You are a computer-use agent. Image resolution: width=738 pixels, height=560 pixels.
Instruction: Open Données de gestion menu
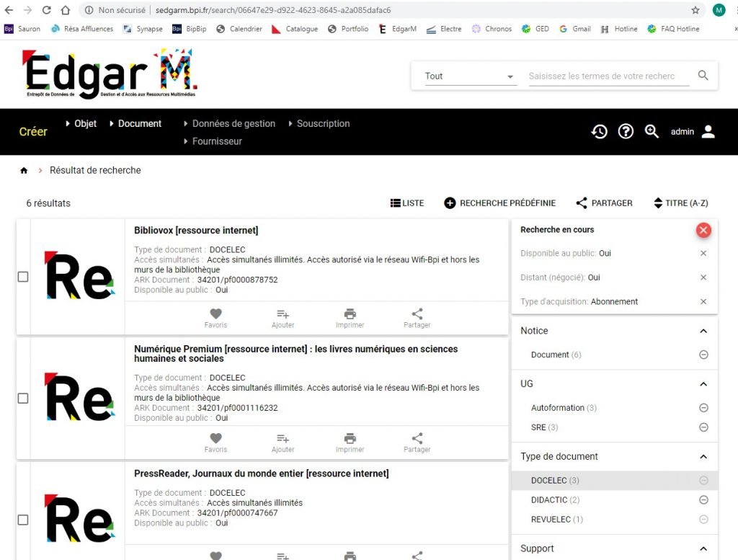pos(230,123)
